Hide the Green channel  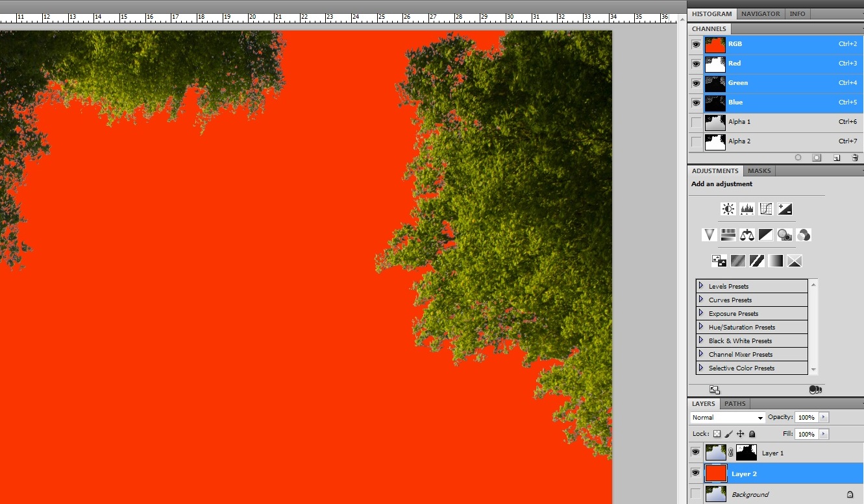pyautogui.click(x=697, y=83)
